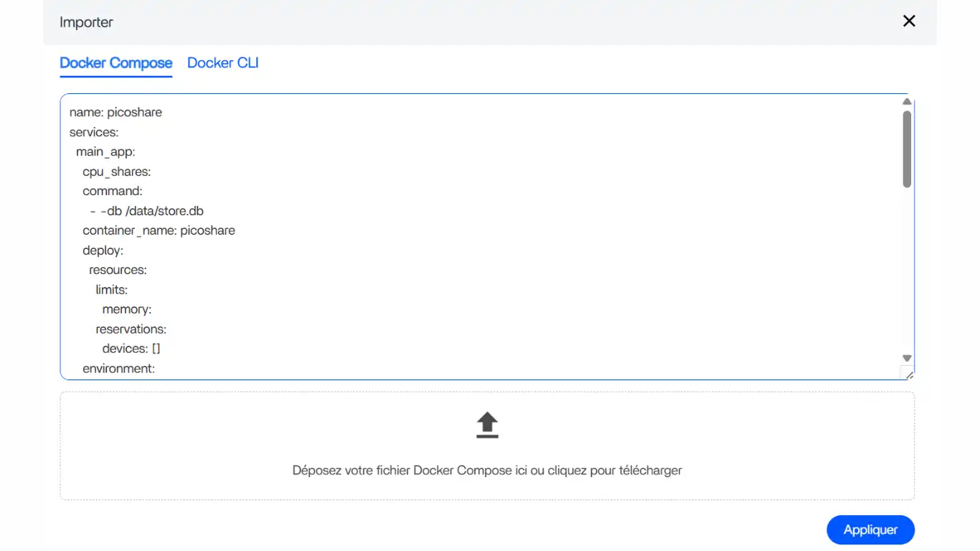Select the Docker Compose tab

coord(116,63)
